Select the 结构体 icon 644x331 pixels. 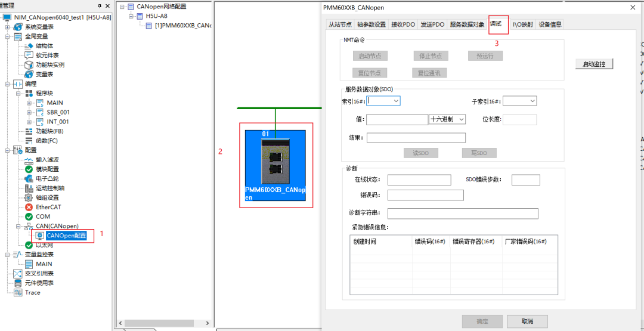pos(29,46)
